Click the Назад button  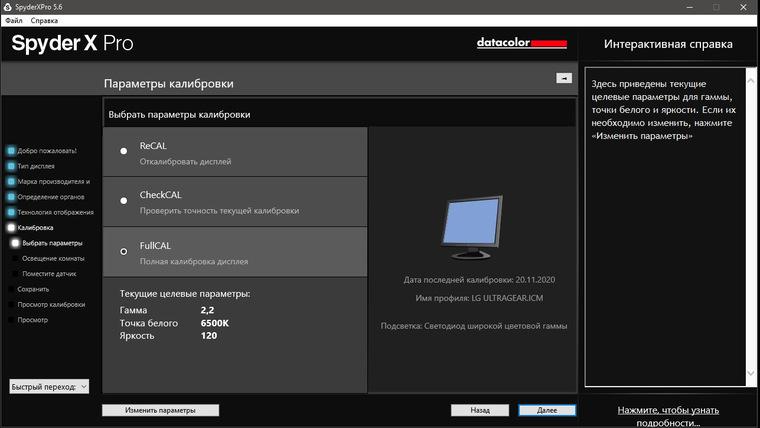pos(480,410)
